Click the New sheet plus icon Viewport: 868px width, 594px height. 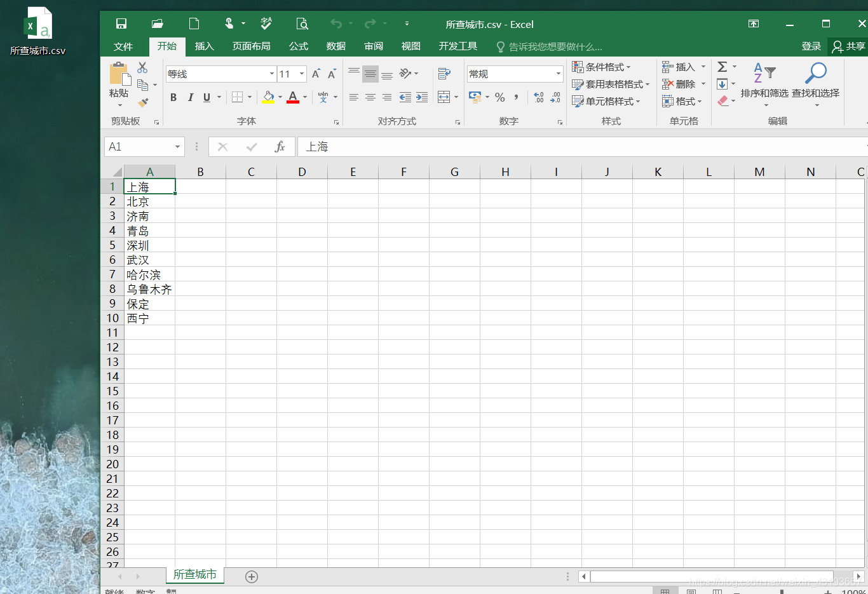coord(252,577)
